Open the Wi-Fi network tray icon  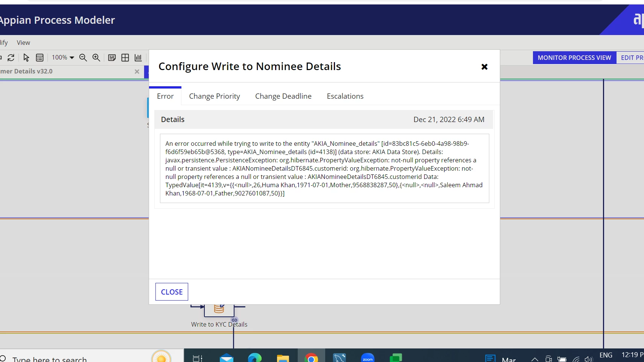click(576, 359)
